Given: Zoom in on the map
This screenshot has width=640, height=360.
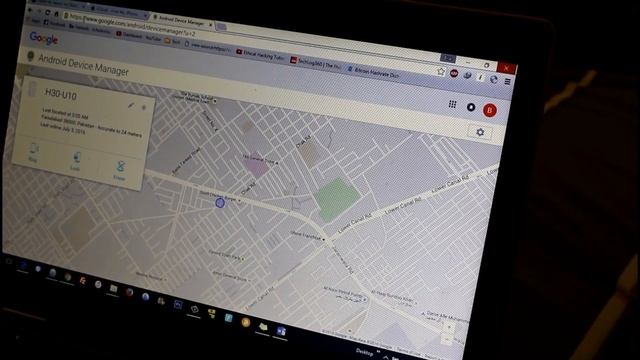Looking at the screenshot, I should pos(449,327).
